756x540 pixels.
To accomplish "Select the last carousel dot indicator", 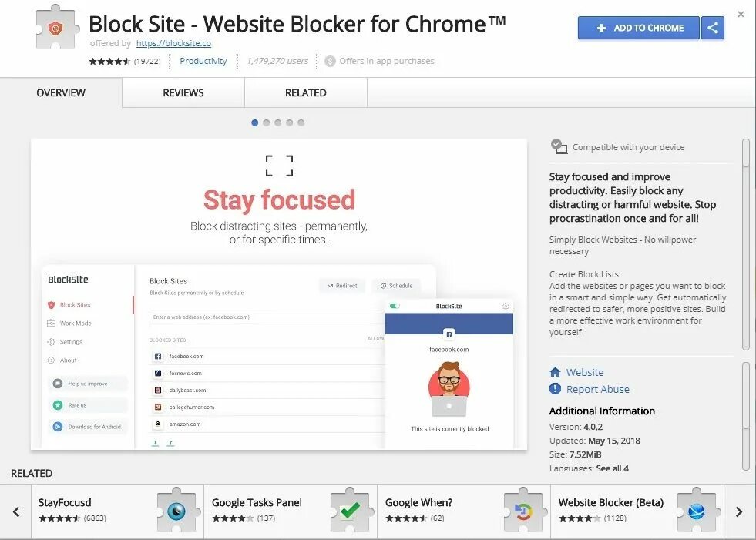I will click(x=301, y=122).
